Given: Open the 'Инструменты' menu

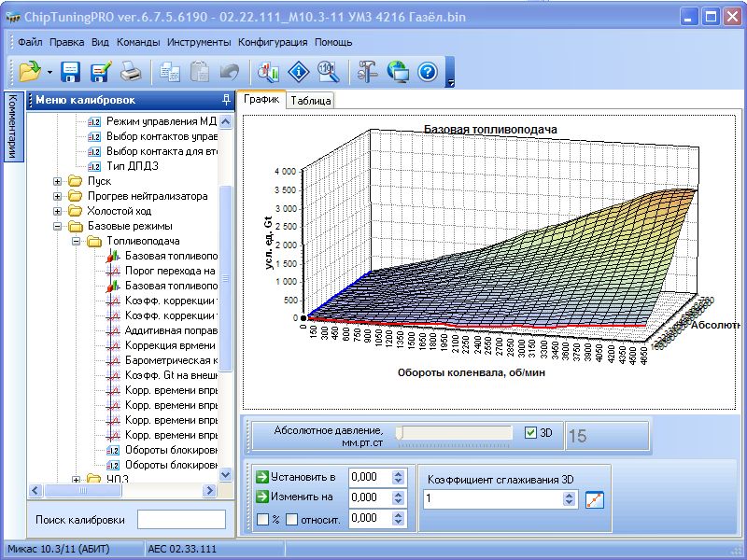Looking at the screenshot, I should pos(199,42).
